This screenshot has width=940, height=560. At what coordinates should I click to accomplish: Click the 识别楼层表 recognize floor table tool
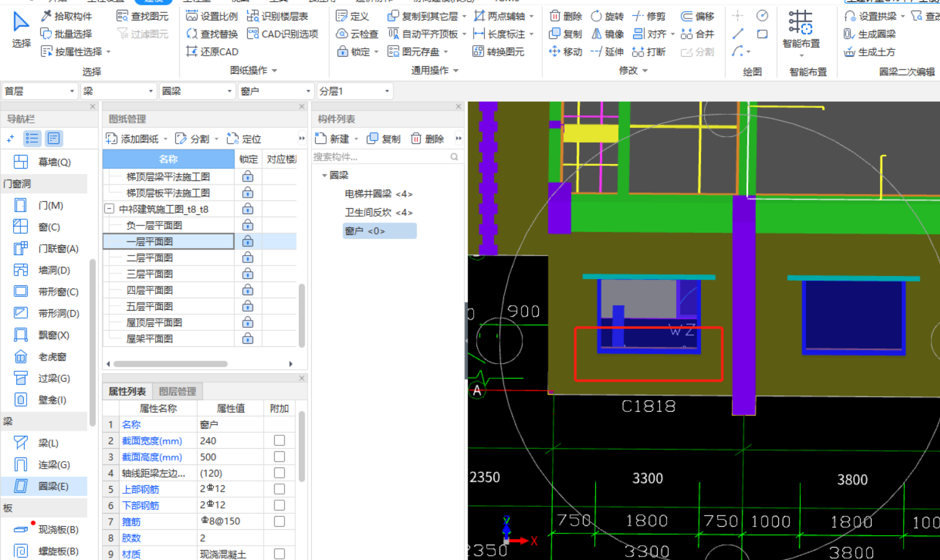click(277, 16)
